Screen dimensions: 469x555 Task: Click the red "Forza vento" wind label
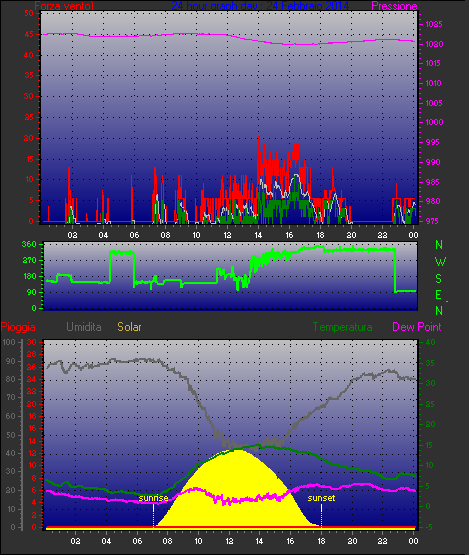[x=64, y=6]
